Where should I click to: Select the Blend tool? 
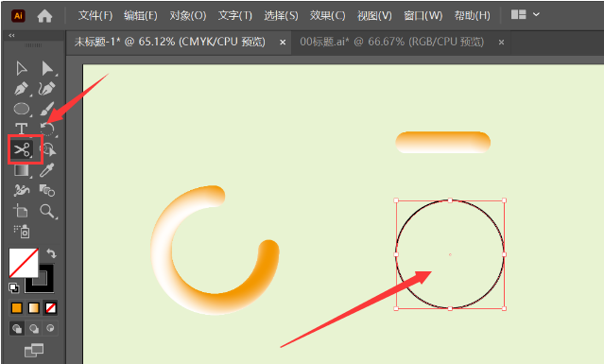click(47, 190)
